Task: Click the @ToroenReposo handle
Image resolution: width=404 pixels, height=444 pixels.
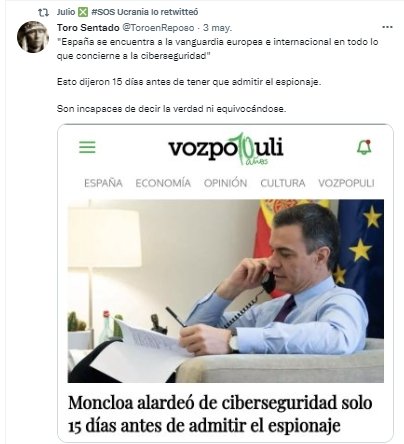Action: point(158,28)
